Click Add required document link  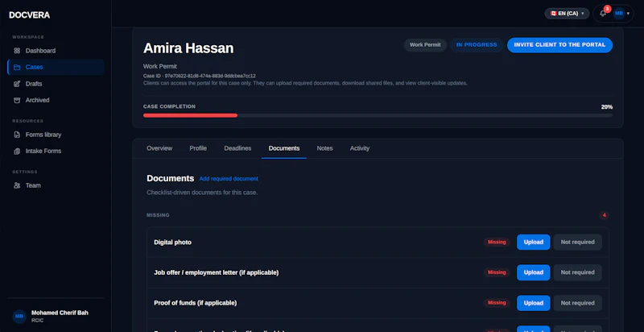point(229,179)
